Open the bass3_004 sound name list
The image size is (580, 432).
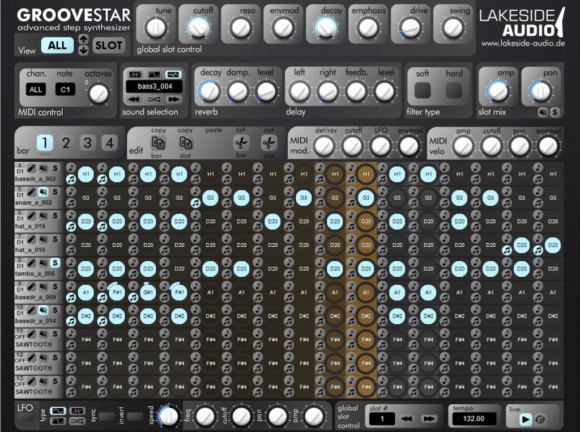[154, 87]
